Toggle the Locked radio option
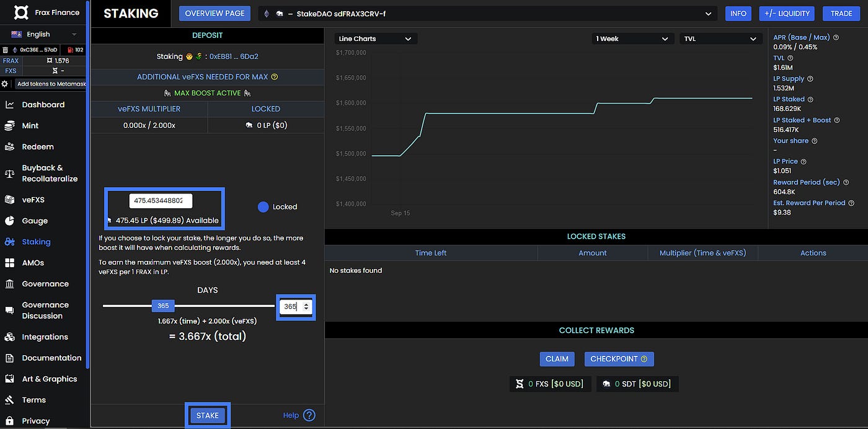The height and width of the screenshot is (429, 868). [x=263, y=207]
